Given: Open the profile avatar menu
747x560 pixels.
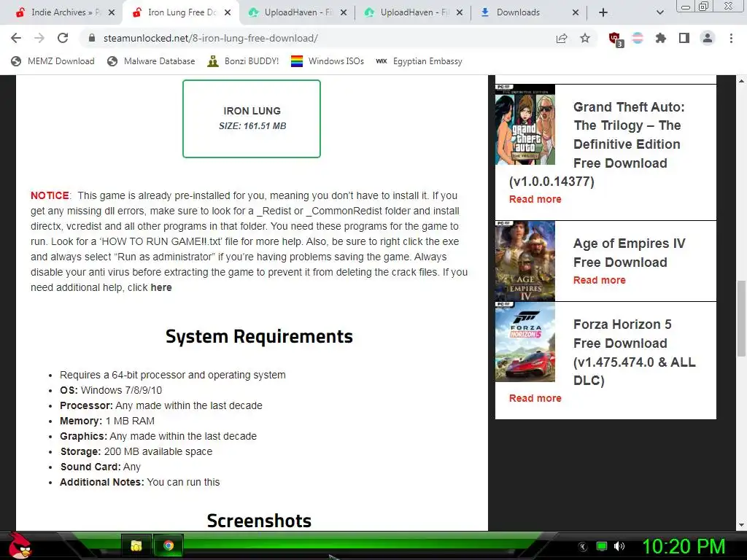Looking at the screenshot, I should [708, 38].
